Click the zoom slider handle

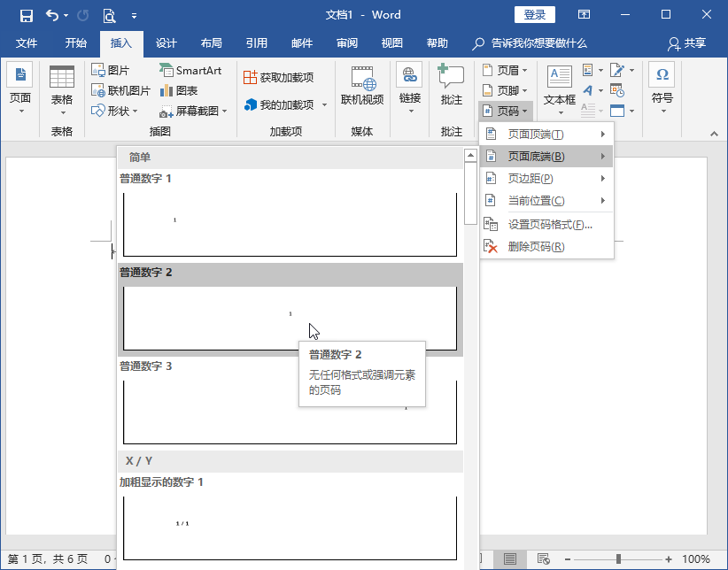pyautogui.click(x=618, y=559)
